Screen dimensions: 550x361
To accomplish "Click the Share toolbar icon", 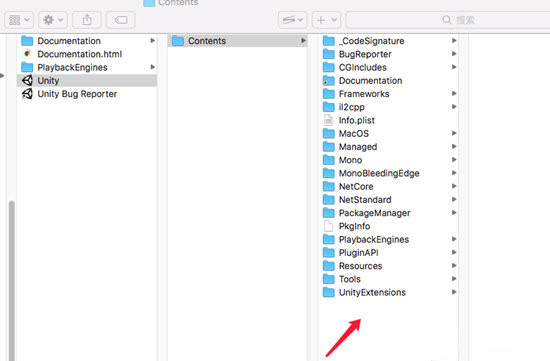I will click(x=87, y=20).
